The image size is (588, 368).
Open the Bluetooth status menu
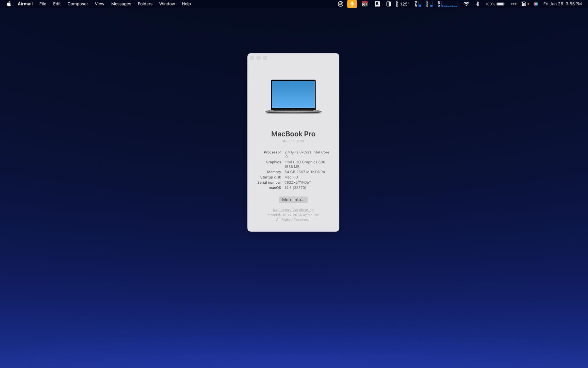(478, 4)
